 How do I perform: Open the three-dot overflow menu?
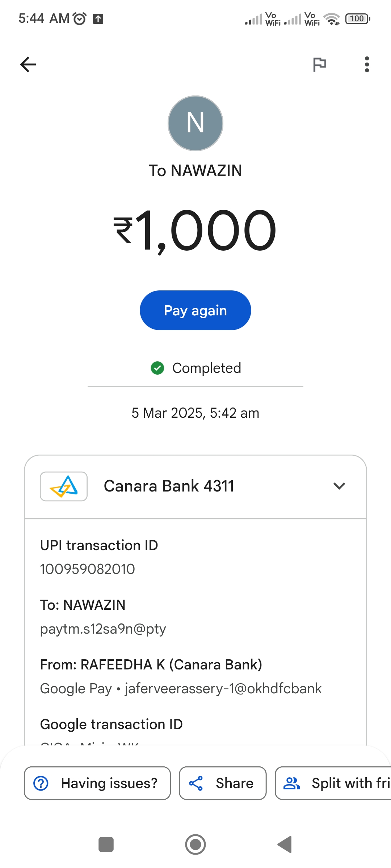(x=367, y=65)
